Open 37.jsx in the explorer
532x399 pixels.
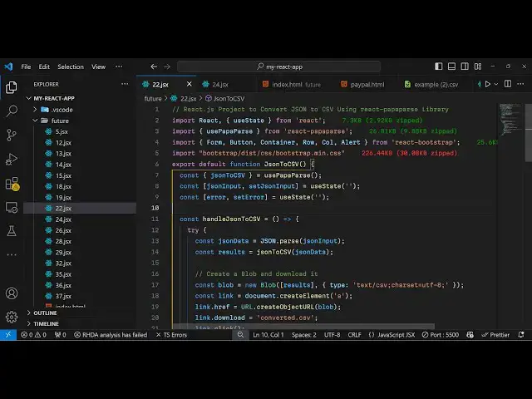pyautogui.click(x=81, y=296)
